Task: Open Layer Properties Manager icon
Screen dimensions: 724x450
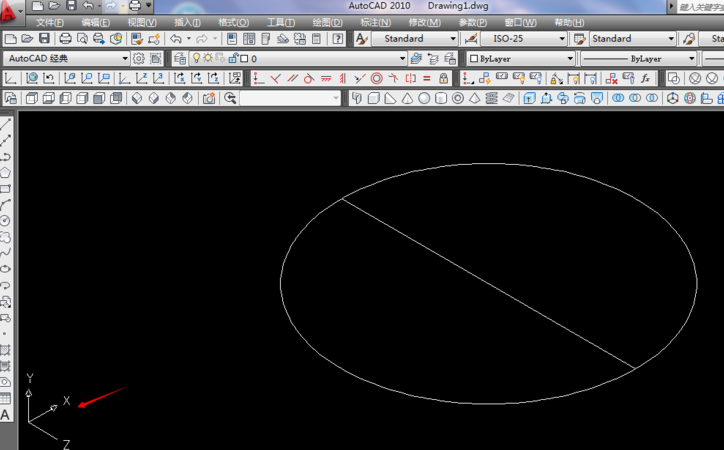Action: tap(180, 59)
